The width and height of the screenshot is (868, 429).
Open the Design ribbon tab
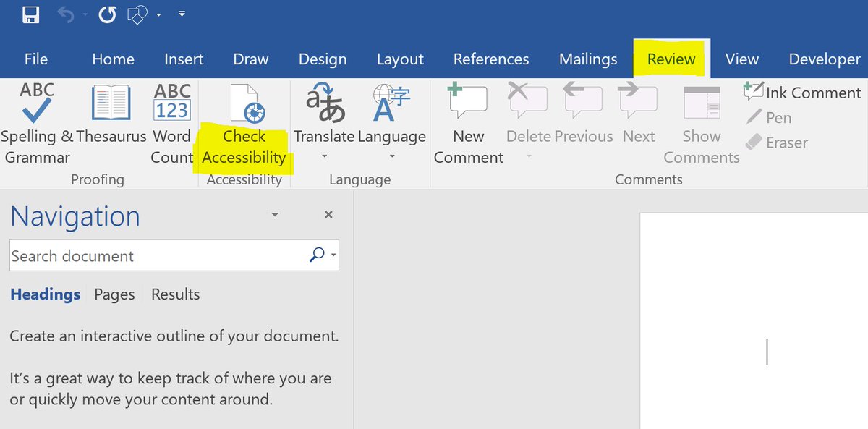click(322, 59)
